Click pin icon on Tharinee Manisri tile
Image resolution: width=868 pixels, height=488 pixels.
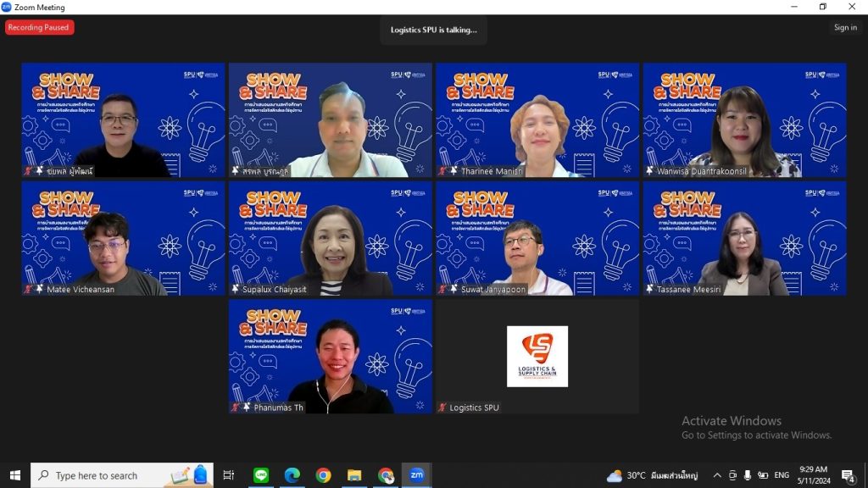click(453, 171)
